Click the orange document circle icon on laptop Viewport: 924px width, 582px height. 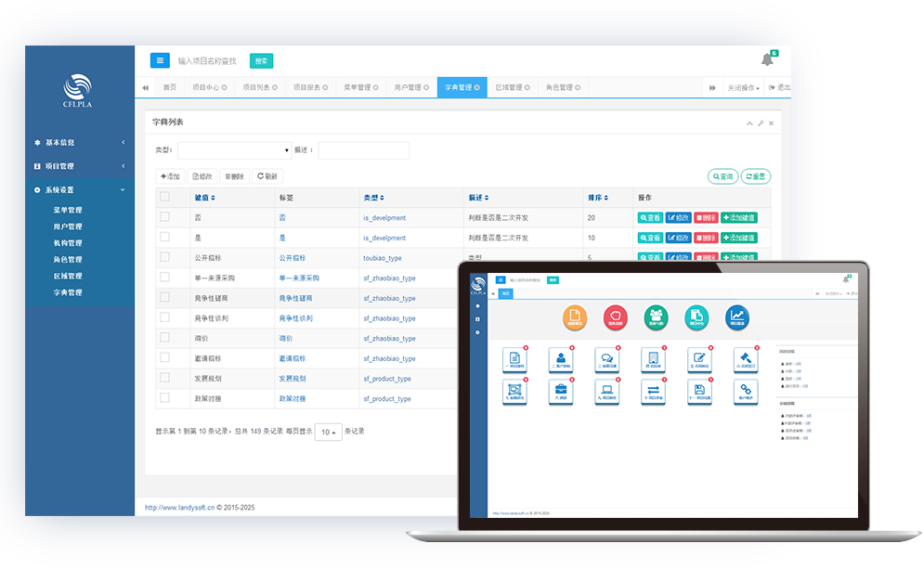pyautogui.click(x=575, y=317)
